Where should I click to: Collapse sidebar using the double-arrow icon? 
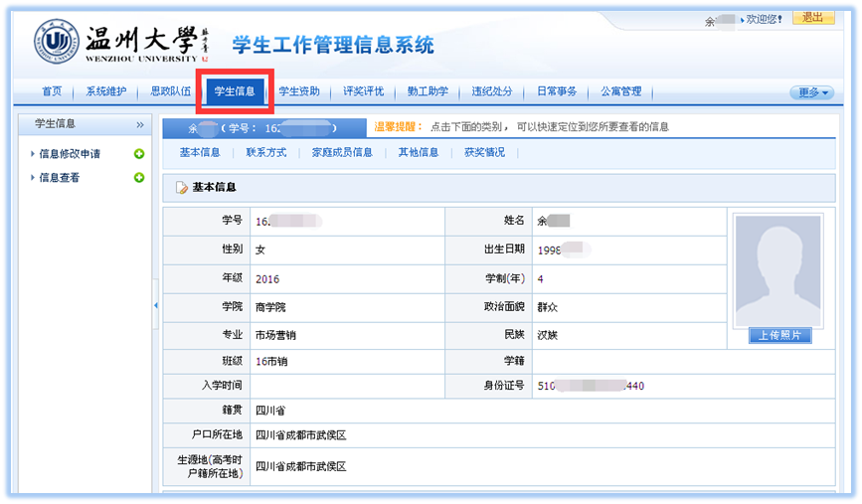(x=140, y=124)
